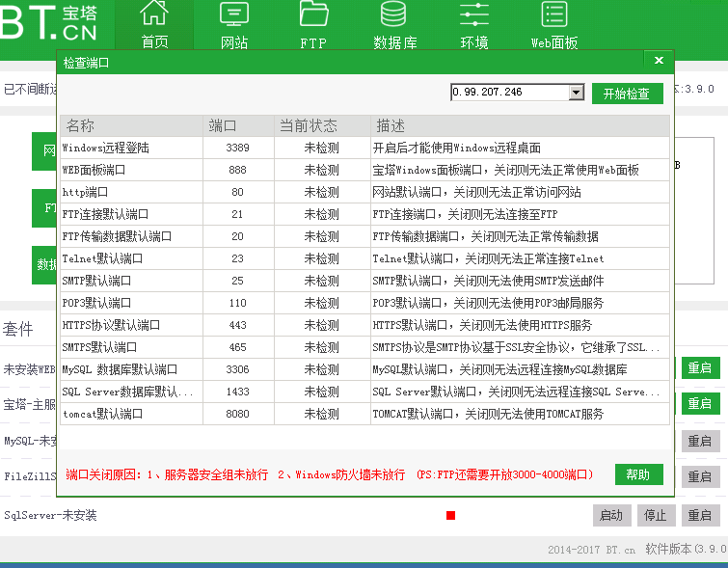Click 停止 button for SqlServer
This screenshot has height=568, width=728.
(655, 515)
